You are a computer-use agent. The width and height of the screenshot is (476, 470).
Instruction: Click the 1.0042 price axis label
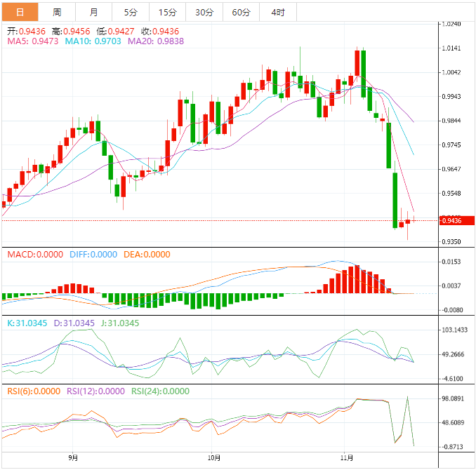click(451, 72)
